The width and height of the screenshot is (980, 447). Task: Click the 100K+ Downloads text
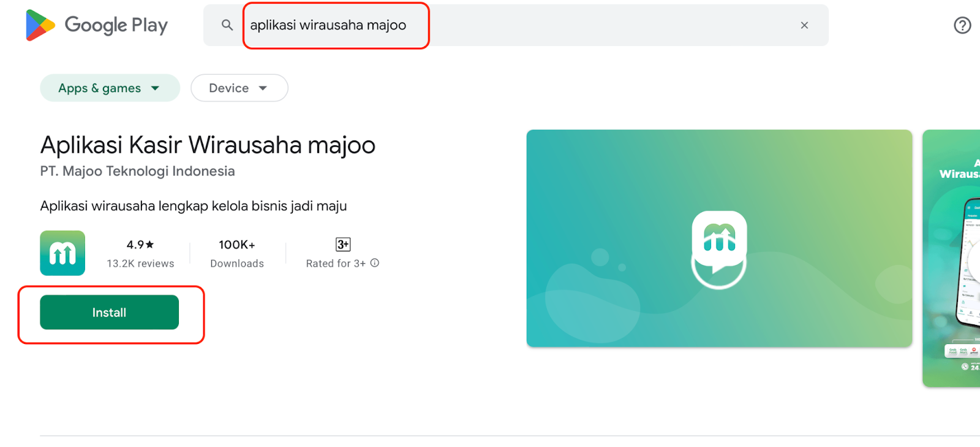[x=237, y=254]
